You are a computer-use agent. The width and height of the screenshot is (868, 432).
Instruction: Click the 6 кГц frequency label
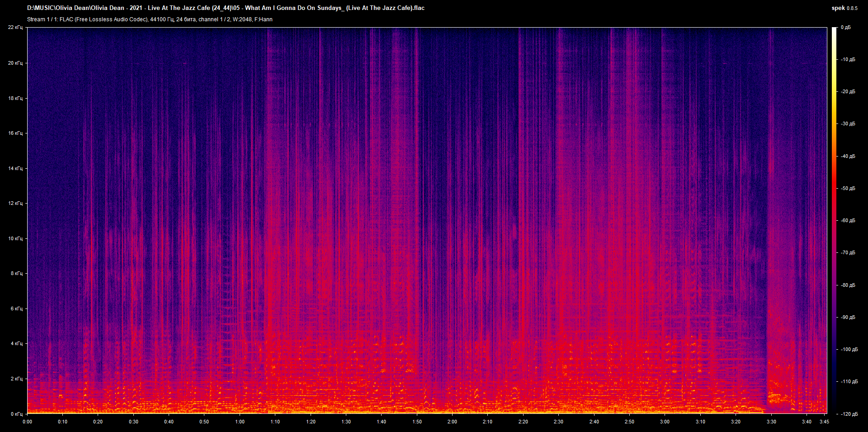[x=16, y=309]
